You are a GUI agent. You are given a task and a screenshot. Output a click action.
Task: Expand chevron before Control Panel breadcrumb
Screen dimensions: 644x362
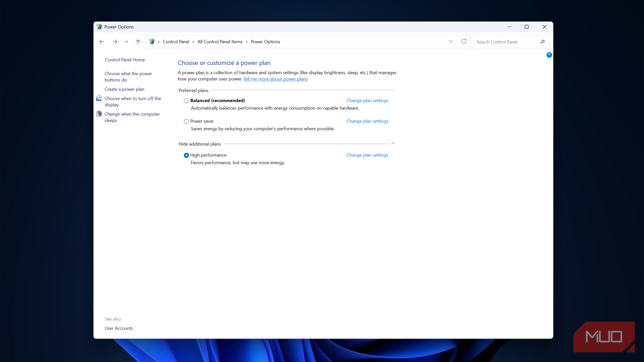[x=158, y=42]
